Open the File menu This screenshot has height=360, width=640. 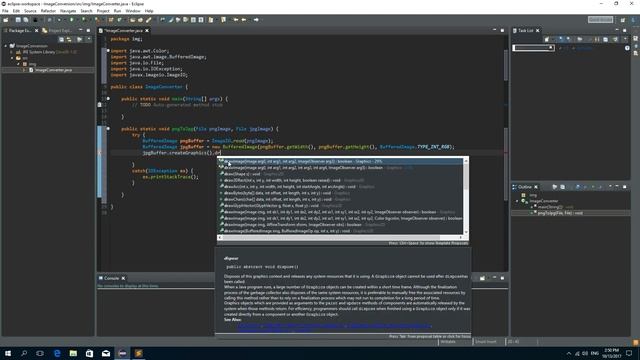click(x=5, y=11)
